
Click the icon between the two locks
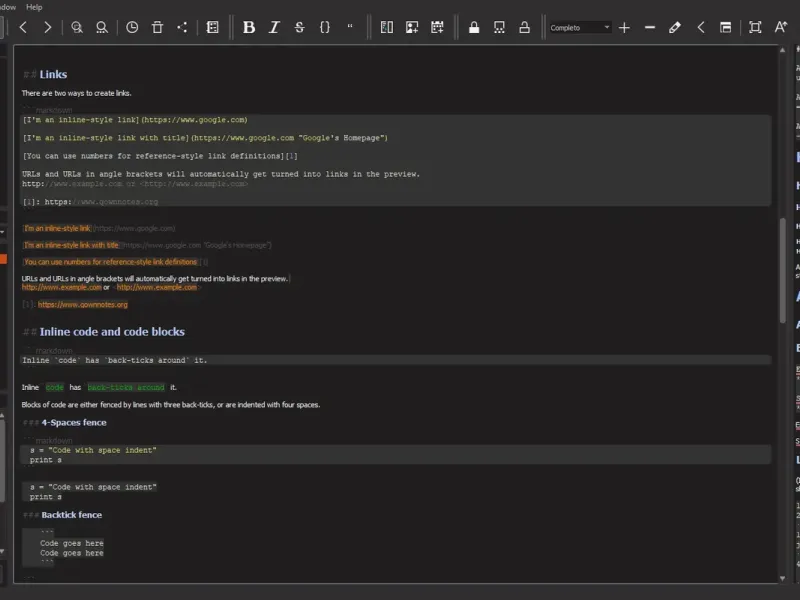click(499, 27)
